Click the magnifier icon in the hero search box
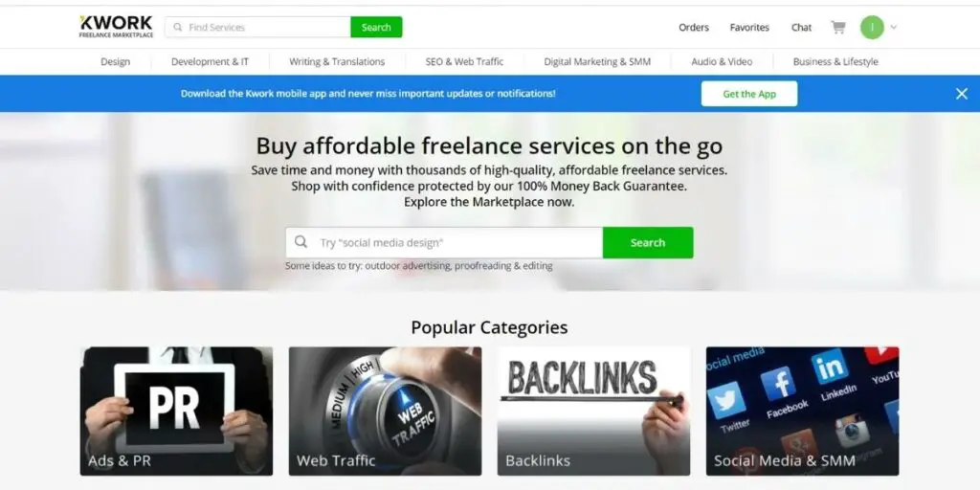This screenshot has height=490, width=980. [301, 242]
